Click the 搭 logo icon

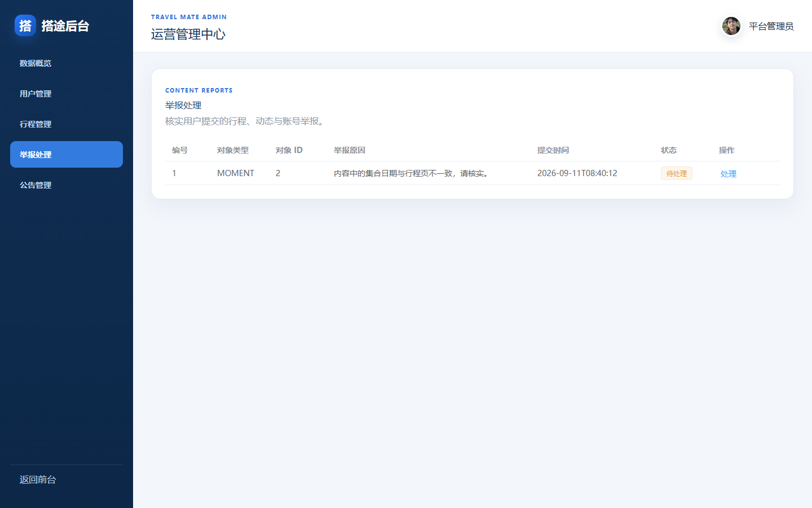(25, 25)
